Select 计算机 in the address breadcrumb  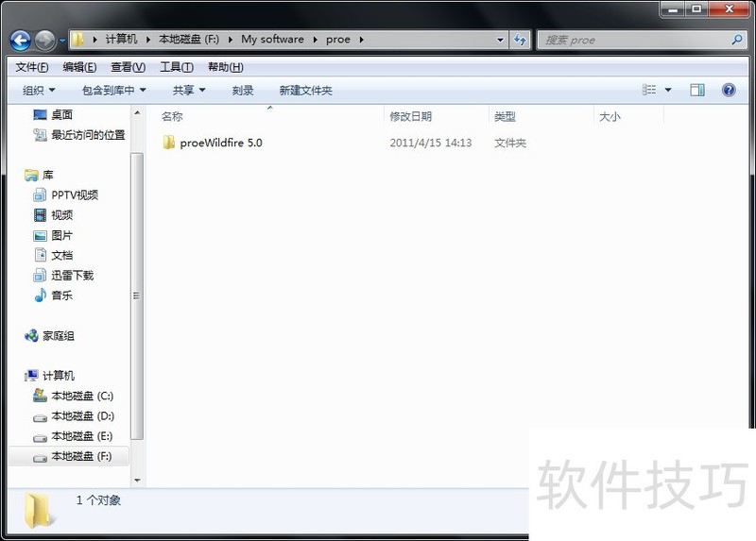pyautogui.click(x=121, y=39)
